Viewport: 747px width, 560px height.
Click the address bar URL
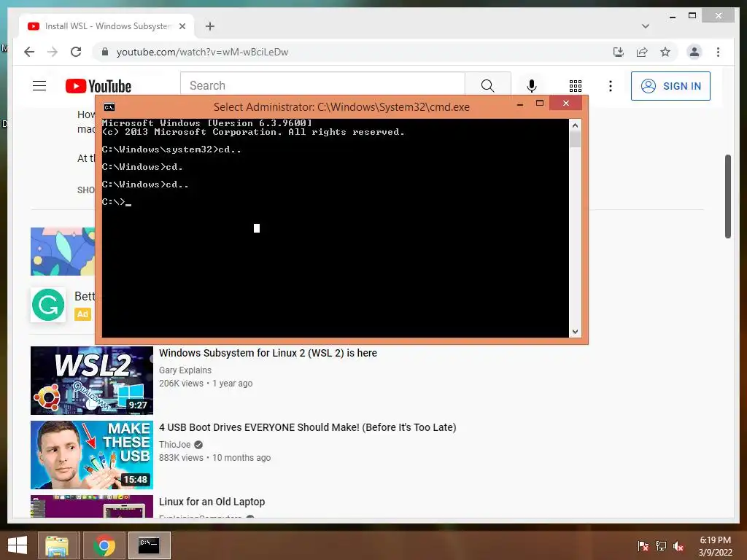point(202,52)
